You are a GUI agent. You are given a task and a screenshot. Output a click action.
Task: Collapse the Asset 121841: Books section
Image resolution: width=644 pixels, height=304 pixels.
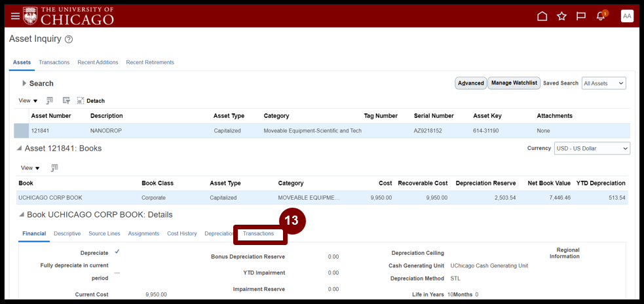[19, 149]
